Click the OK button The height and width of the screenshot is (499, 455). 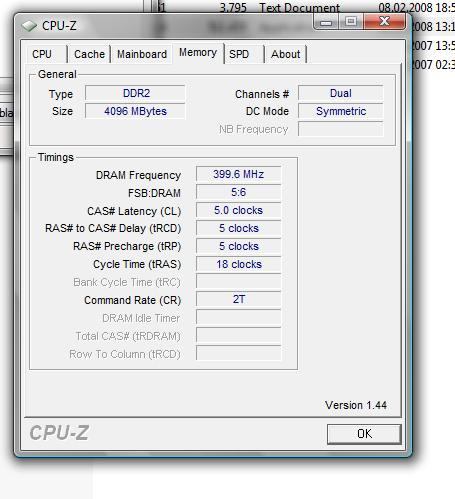tap(364, 434)
